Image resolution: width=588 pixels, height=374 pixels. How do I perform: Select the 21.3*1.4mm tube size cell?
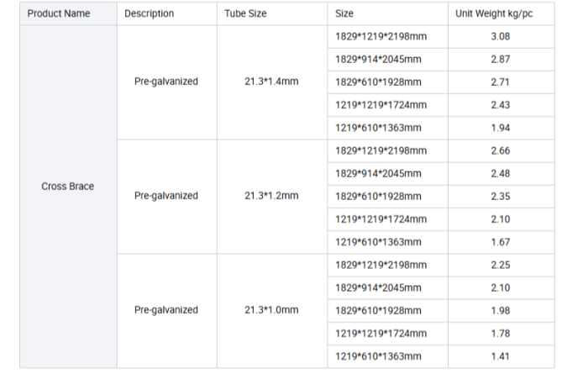coord(272,82)
